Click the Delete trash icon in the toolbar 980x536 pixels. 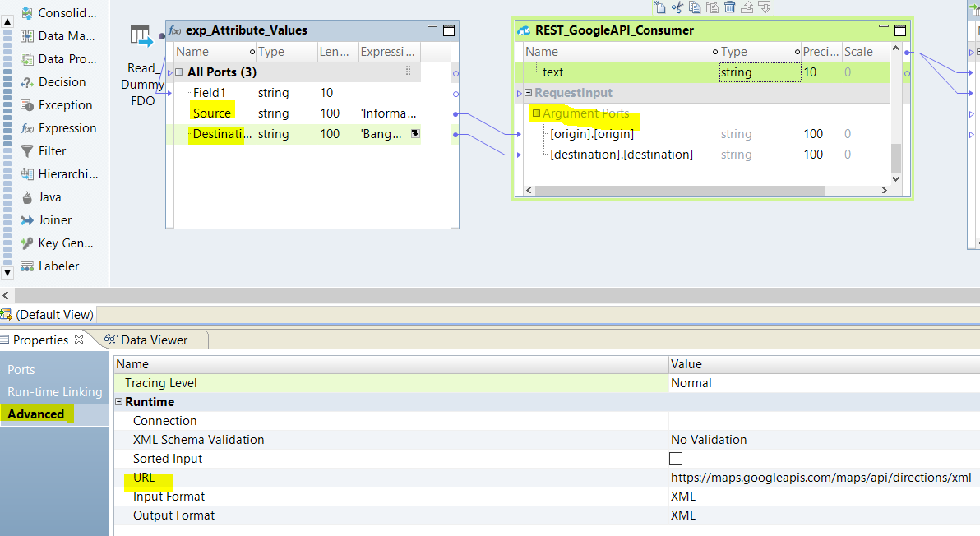click(728, 7)
